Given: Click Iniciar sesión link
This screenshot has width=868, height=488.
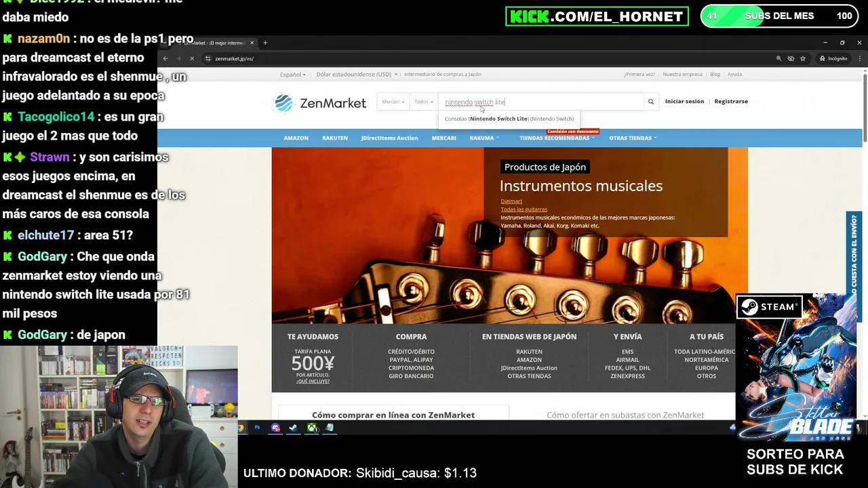Looking at the screenshot, I should click(x=684, y=101).
